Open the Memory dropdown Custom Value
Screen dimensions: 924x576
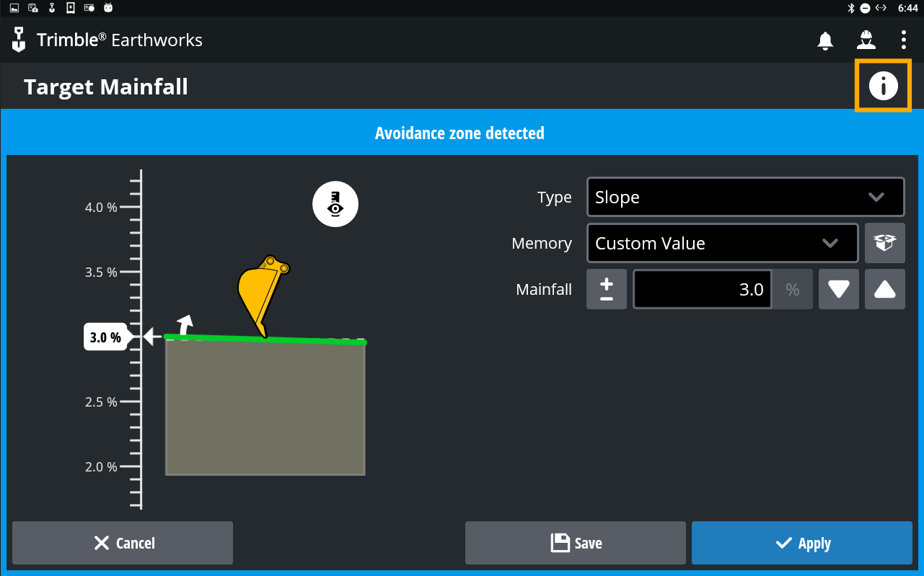(722, 244)
